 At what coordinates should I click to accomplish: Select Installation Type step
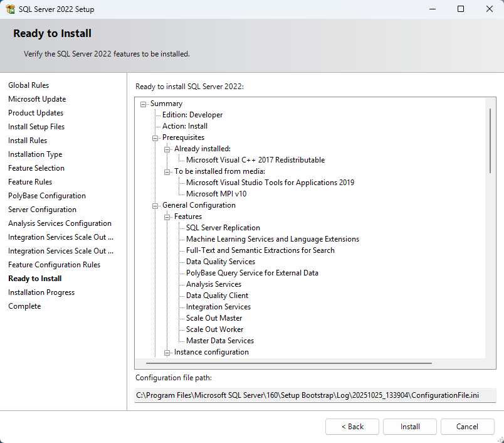point(35,154)
